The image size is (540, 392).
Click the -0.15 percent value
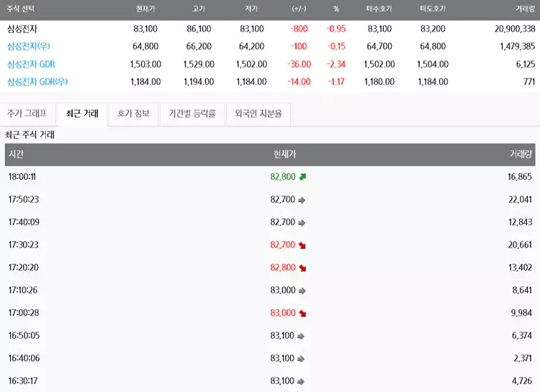pos(336,47)
